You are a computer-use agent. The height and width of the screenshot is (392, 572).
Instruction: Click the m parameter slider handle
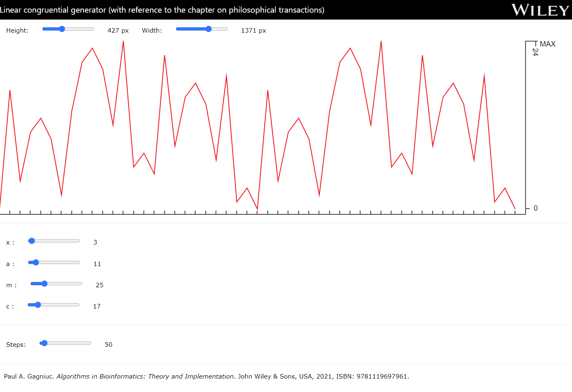coord(44,284)
